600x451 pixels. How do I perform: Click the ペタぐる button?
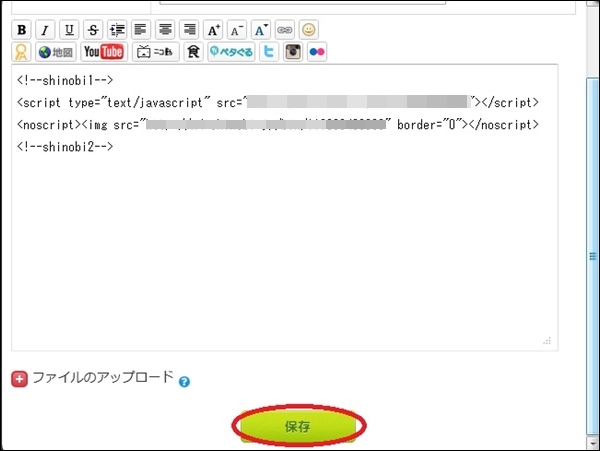(x=231, y=52)
